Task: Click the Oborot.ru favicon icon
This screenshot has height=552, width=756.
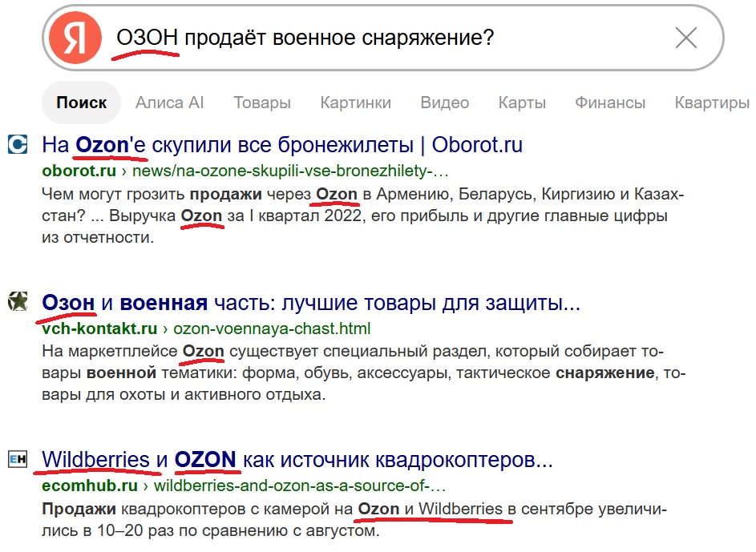Action: [x=18, y=144]
